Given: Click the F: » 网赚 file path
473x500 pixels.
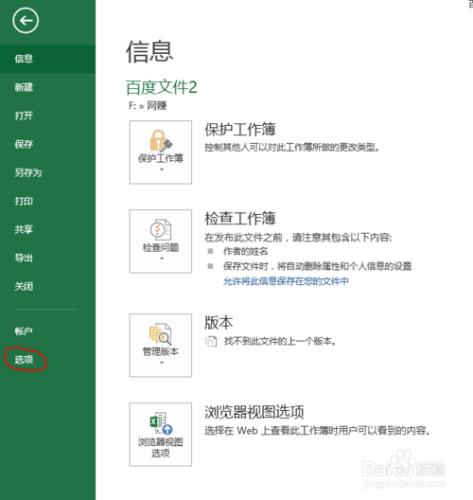Looking at the screenshot, I should click(147, 106).
